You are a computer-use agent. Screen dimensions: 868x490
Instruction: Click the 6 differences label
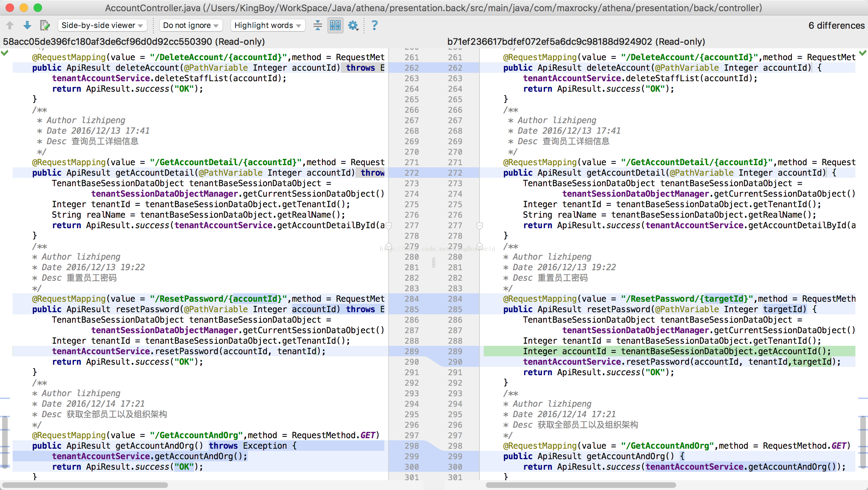(836, 26)
